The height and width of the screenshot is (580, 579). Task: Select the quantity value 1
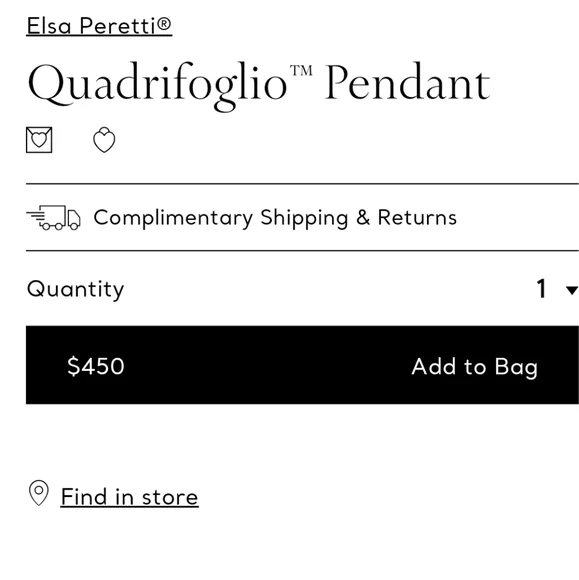coord(542,289)
